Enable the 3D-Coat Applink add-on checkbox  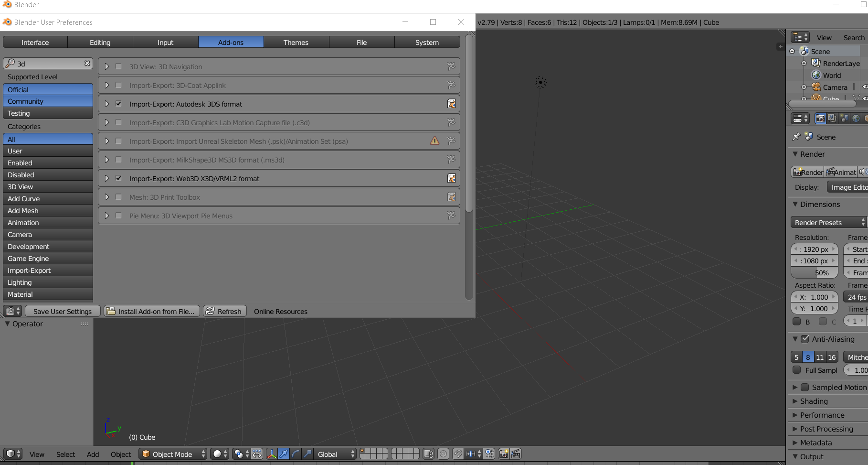(x=118, y=85)
